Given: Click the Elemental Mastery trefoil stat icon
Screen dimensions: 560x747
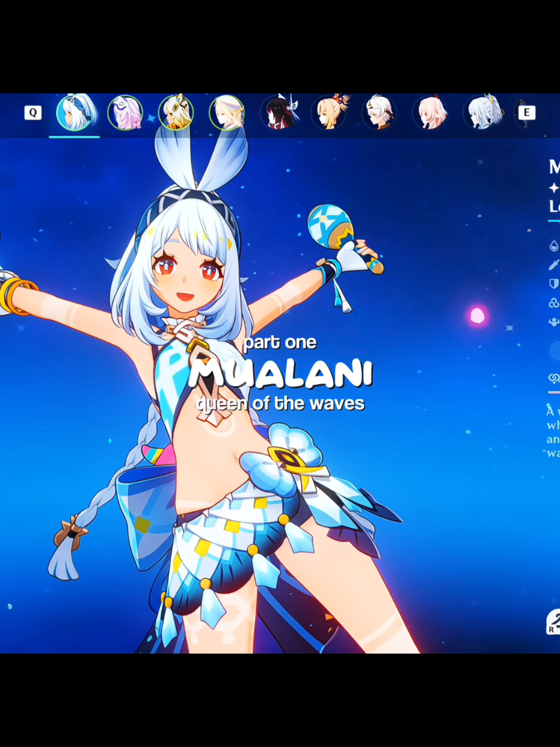Looking at the screenshot, I should [x=554, y=303].
